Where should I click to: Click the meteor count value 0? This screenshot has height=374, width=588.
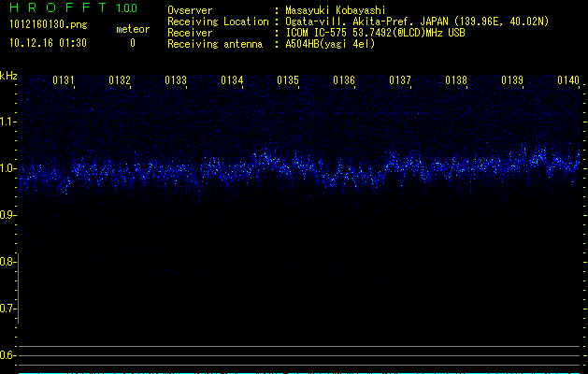pos(132,43)
